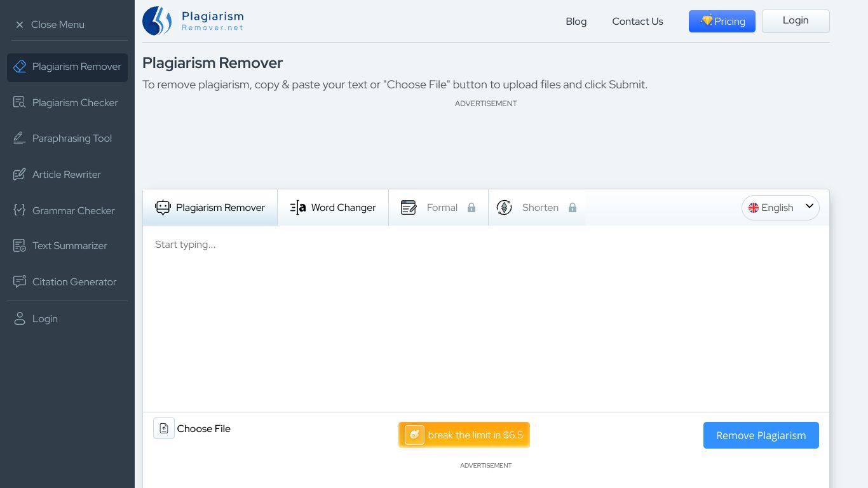Switch to the Word Changer tab

333,208
